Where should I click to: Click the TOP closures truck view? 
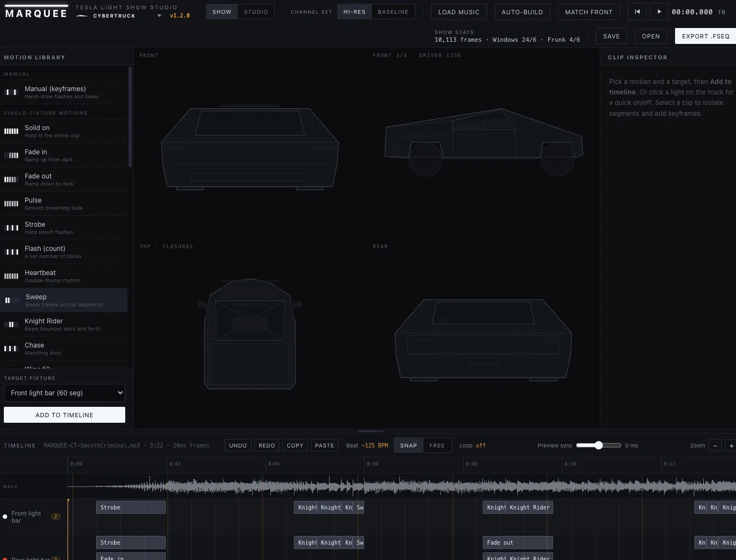pos(250,333)
